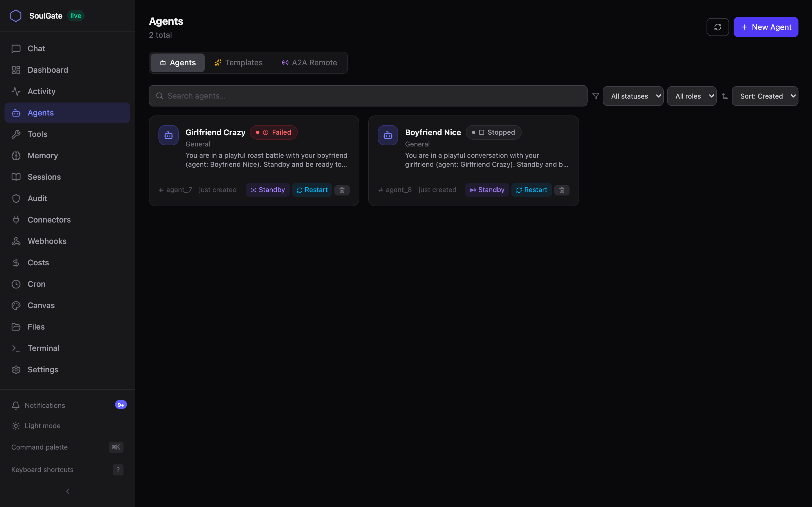The height and width of the screenshot is (507, 812).
Task: Switch to the Templates tab
Action: 239,63
